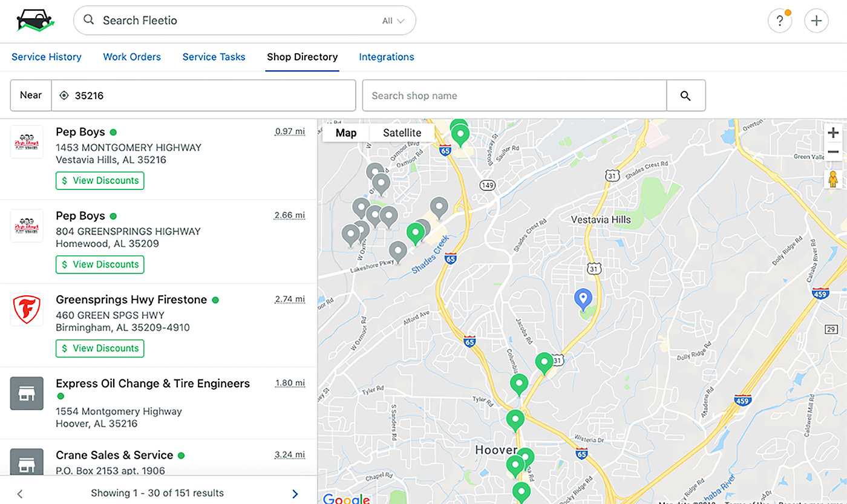Open Express Oil Change & Tire Engineers listing
The image size is (847, 504).
tap(152, 384)
